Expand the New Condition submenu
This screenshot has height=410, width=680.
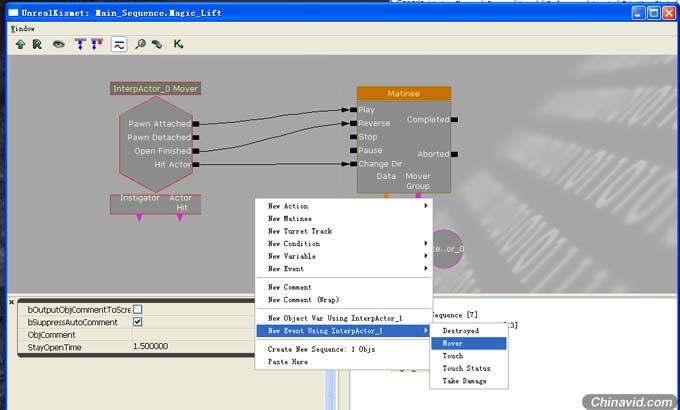pos(344,243)
